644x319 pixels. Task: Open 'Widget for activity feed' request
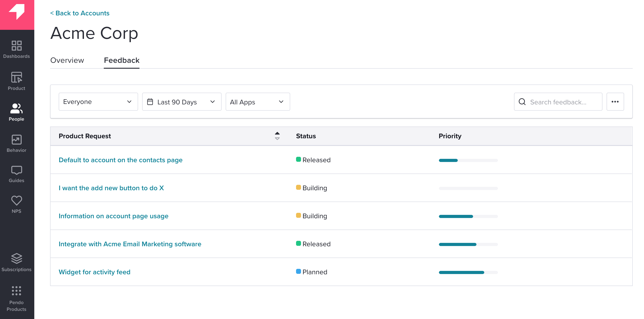coord(95,272)
